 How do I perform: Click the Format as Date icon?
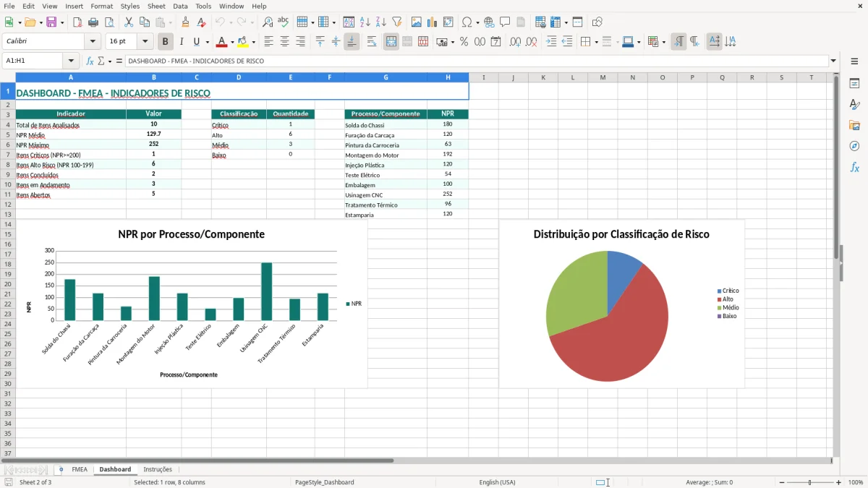[x=496, y=42]
